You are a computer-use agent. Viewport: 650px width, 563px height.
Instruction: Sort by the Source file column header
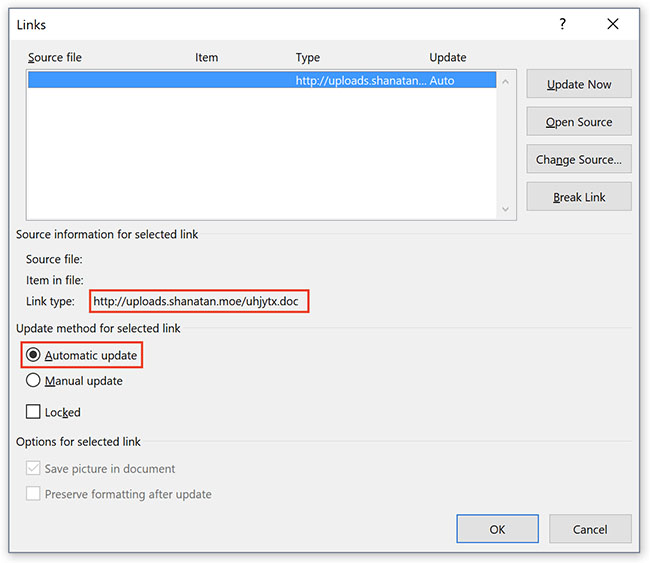[55, 58]
